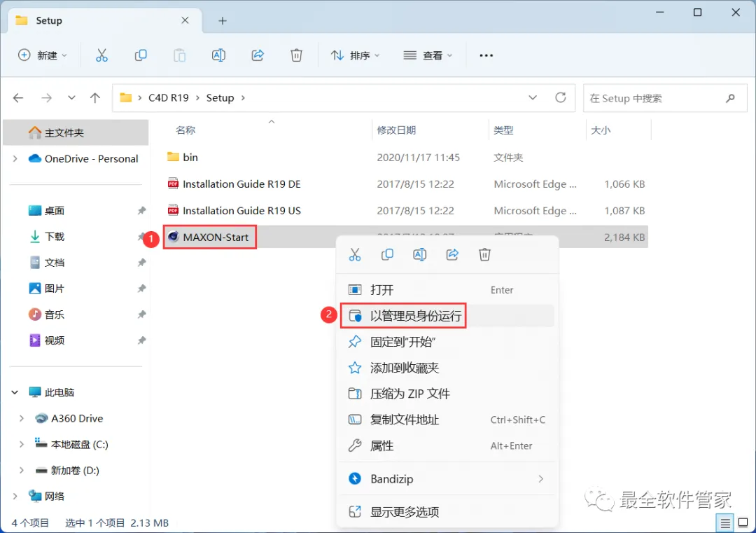The height and width of the screenshot is (533, 756).
Task: Select the bin folder
Action: [190, 158]
